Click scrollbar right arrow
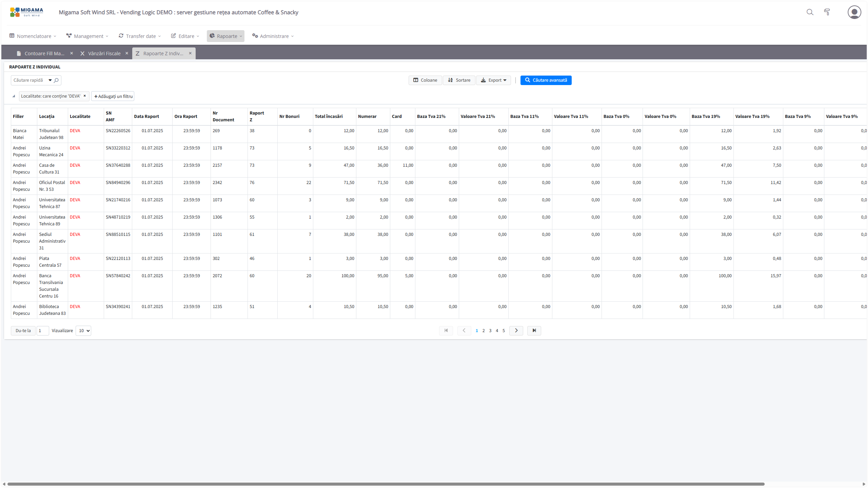The height and width of the screenshot is (488, 868). (864, 484)
